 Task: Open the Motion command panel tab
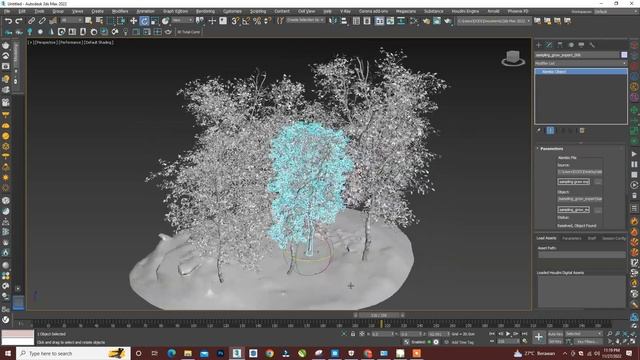(571, 45)
